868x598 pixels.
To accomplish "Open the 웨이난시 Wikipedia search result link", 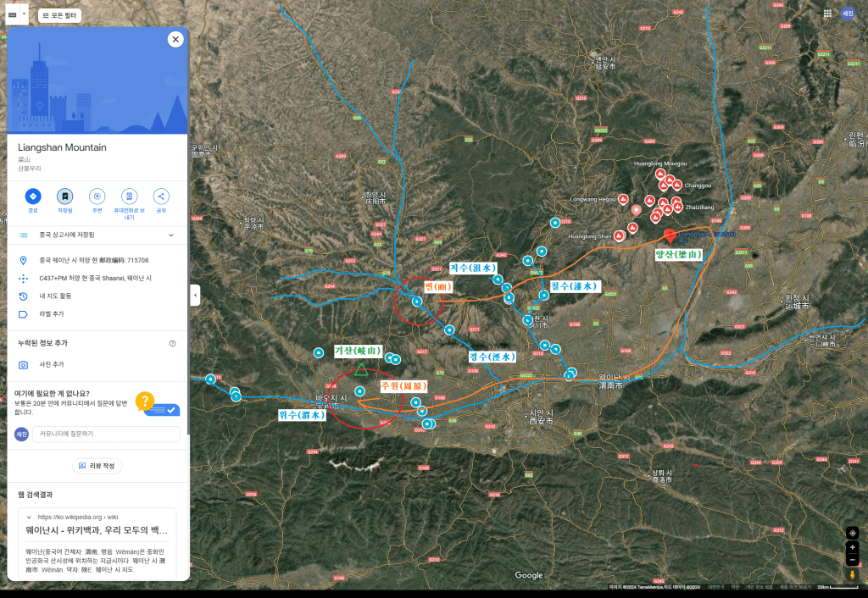I will pos(97,530).
